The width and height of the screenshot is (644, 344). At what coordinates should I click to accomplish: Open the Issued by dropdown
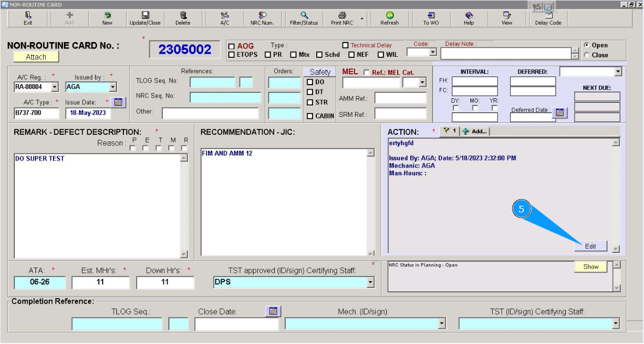(113, 87)
